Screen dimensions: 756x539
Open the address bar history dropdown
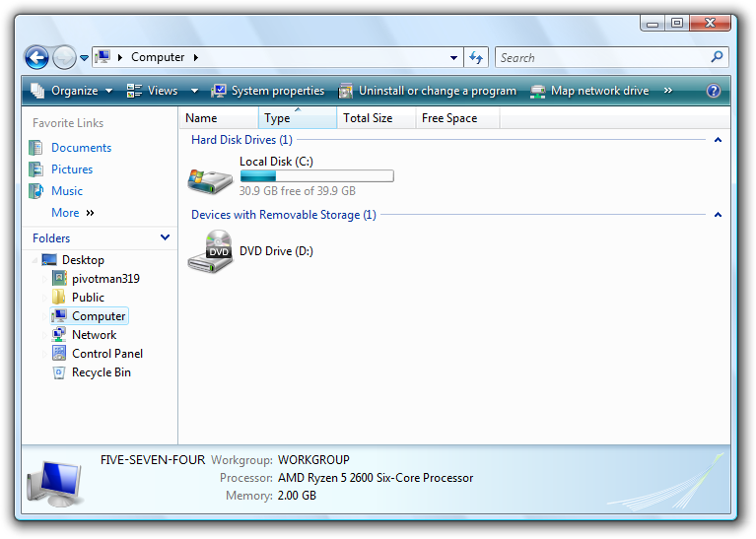[x=453, y=58]
